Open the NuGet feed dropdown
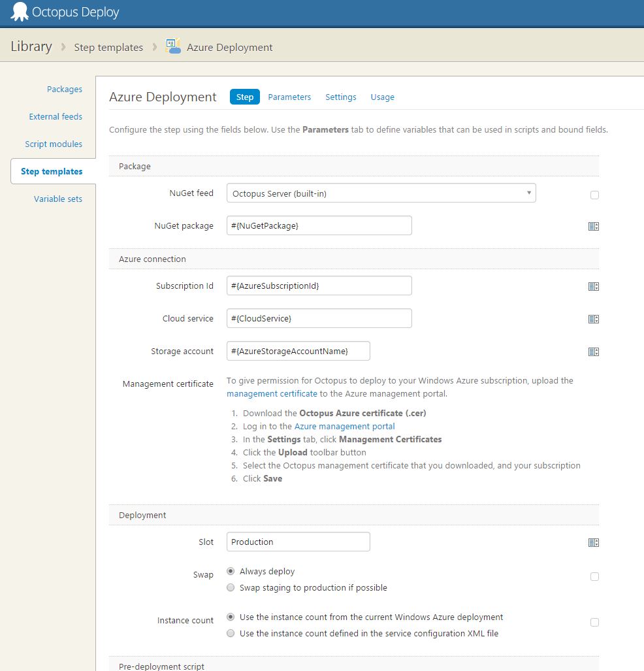Screen dimensions: 644x671 [381, 193]
